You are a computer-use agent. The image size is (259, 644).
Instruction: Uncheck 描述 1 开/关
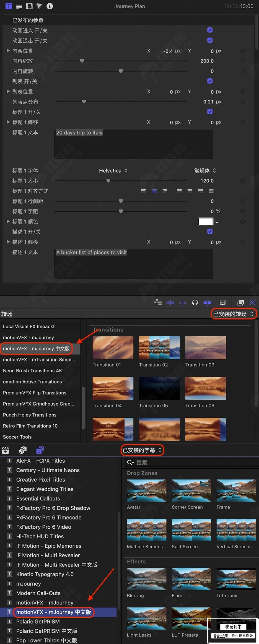[x=210, y=232]
